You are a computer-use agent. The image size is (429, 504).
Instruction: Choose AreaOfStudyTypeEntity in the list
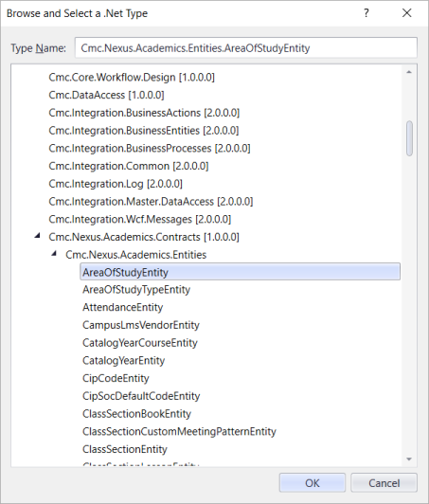click(x=136, y=290)
